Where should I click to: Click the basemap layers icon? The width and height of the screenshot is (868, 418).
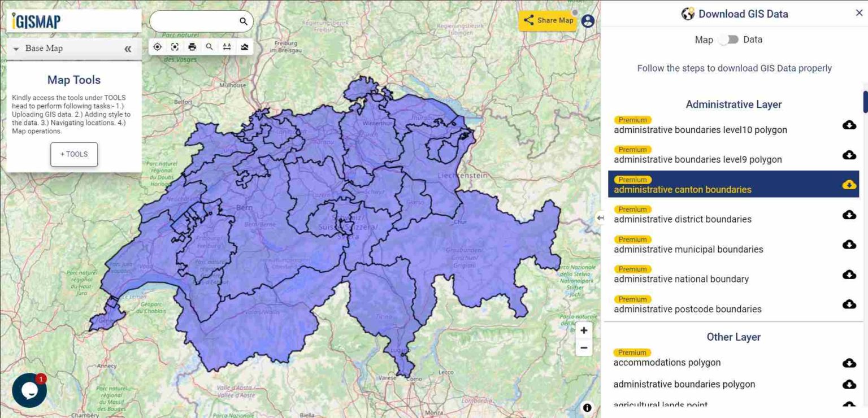244,47
